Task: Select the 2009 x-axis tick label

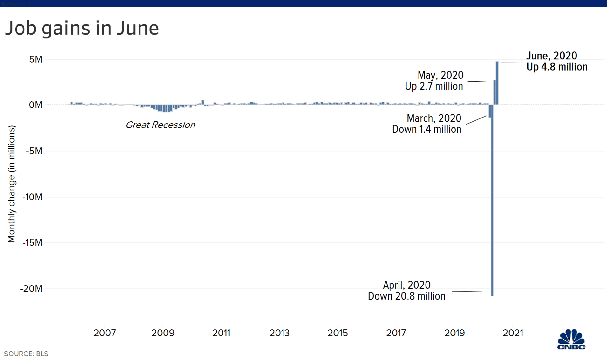Action: [x=163, y=333]
